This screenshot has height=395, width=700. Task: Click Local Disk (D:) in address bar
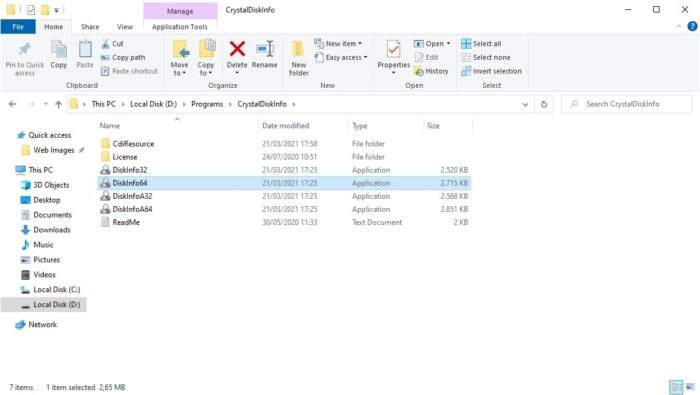[154, 104]
